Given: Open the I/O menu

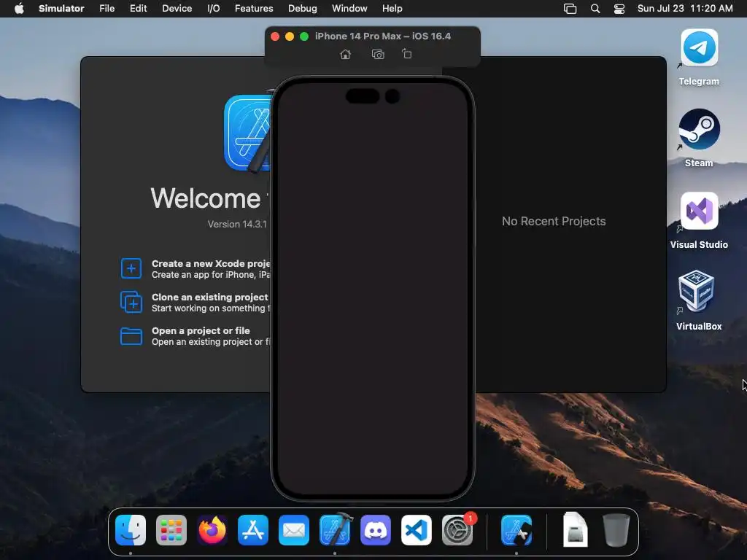Looking at the screenshot, I should pyautogui.click(x=214, y=9).
